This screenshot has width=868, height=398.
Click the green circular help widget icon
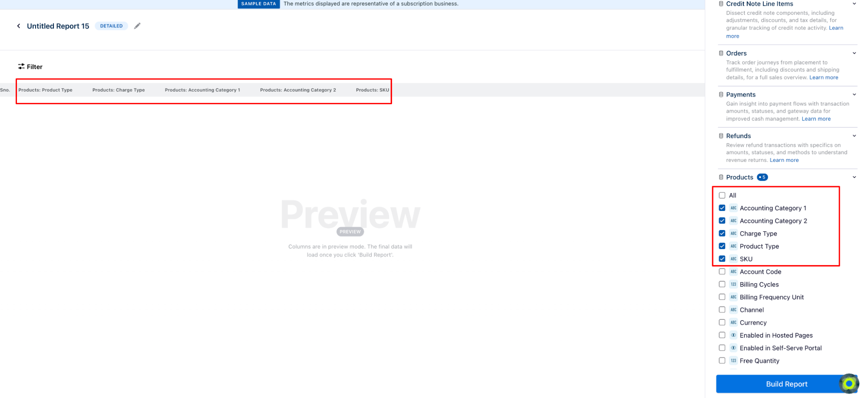(x=848, y=384)
